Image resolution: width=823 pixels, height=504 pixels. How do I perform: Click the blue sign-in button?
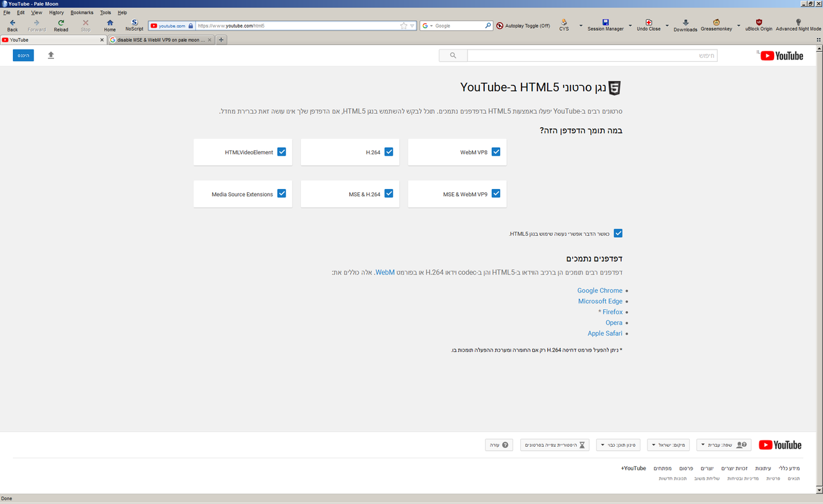click(x=23, y=55)
